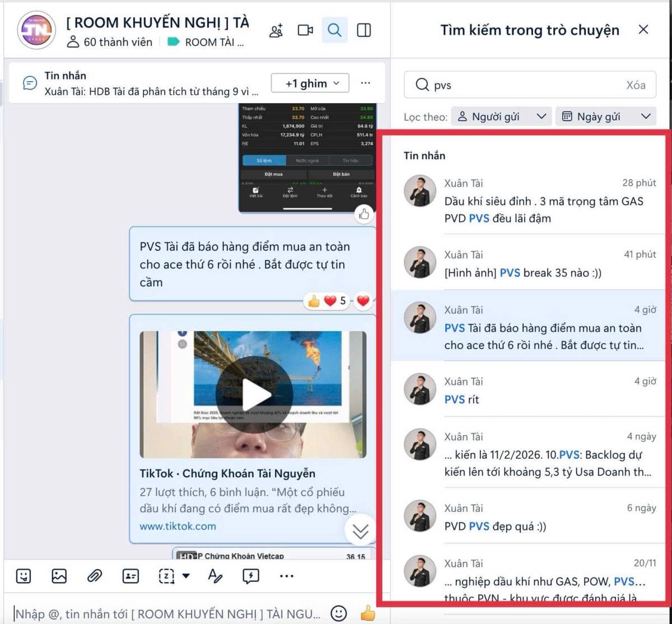The width and height of the screenshot is (672, 624).
Task: Click the add member icon in header
Action: [276, 30]
